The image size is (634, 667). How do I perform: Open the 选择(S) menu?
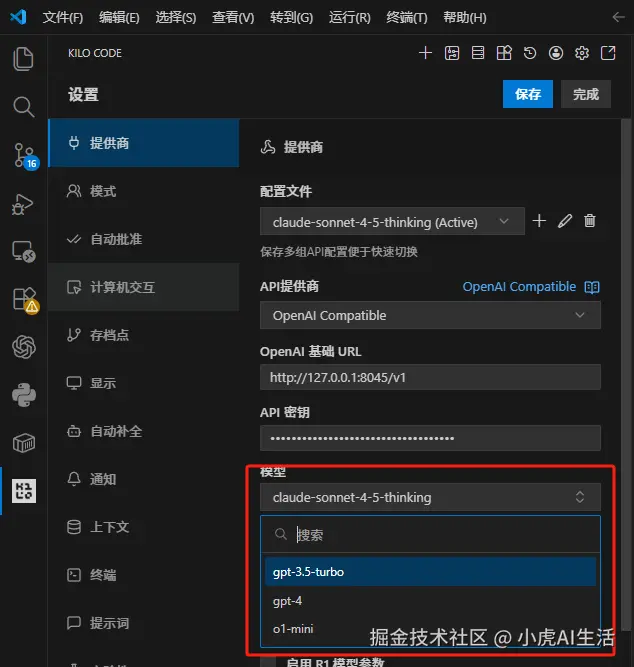(176, 17)
